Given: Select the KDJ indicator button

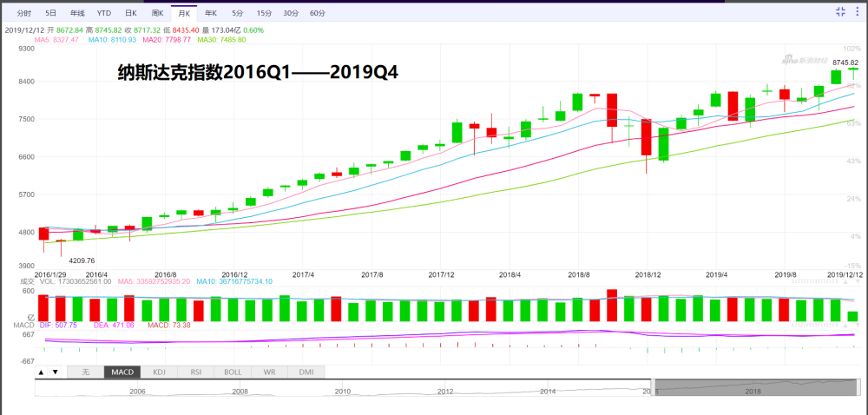Looking at the screenshot, I should pos(159,372).
